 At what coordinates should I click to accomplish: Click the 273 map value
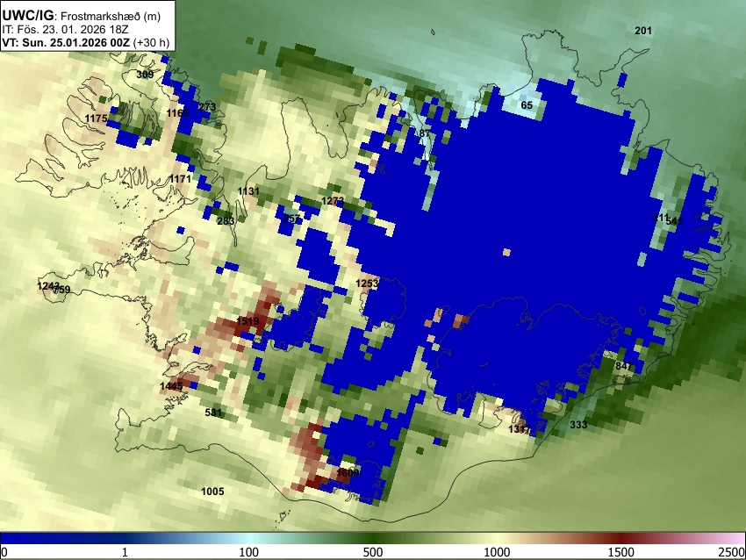click(207, 107)
